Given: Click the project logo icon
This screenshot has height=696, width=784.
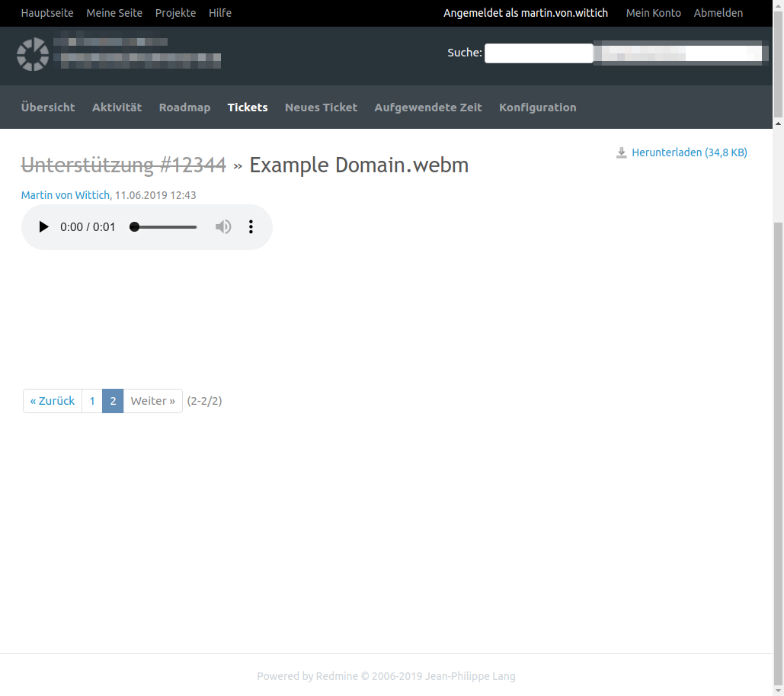Looking at the screenshot, I should click(x=33, y=54).
